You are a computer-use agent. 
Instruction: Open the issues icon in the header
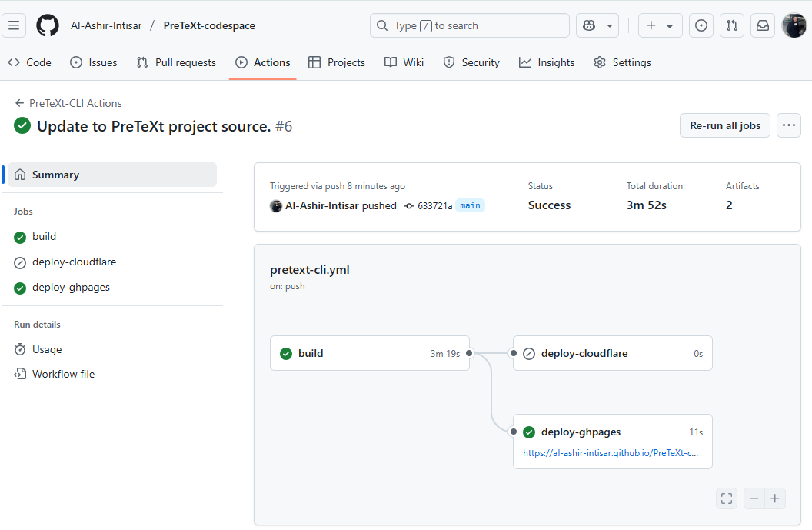coord(701,25)
